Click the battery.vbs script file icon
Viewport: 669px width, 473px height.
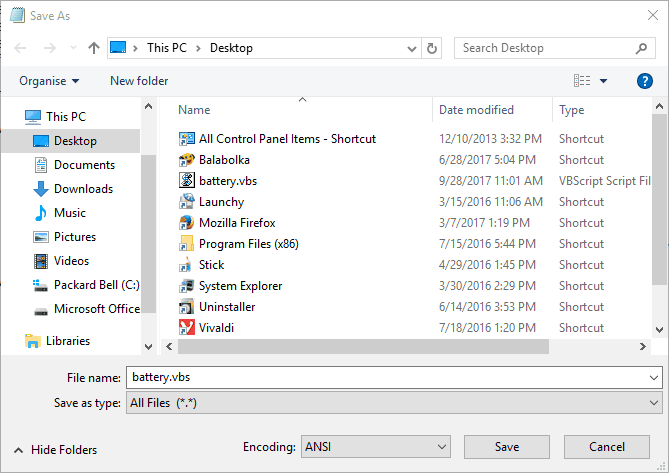coord(186,181)
